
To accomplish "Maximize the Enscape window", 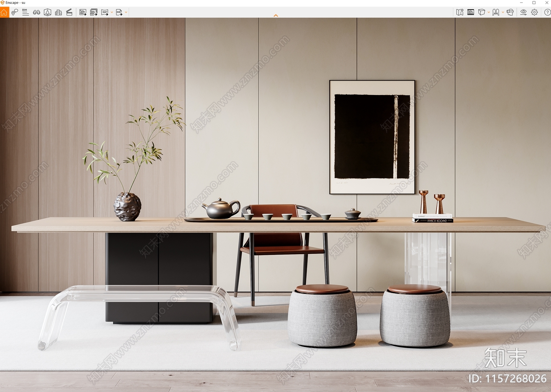I will 534,3.
